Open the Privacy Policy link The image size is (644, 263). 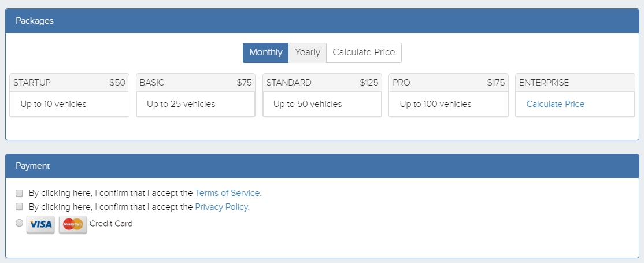point(222,207)
